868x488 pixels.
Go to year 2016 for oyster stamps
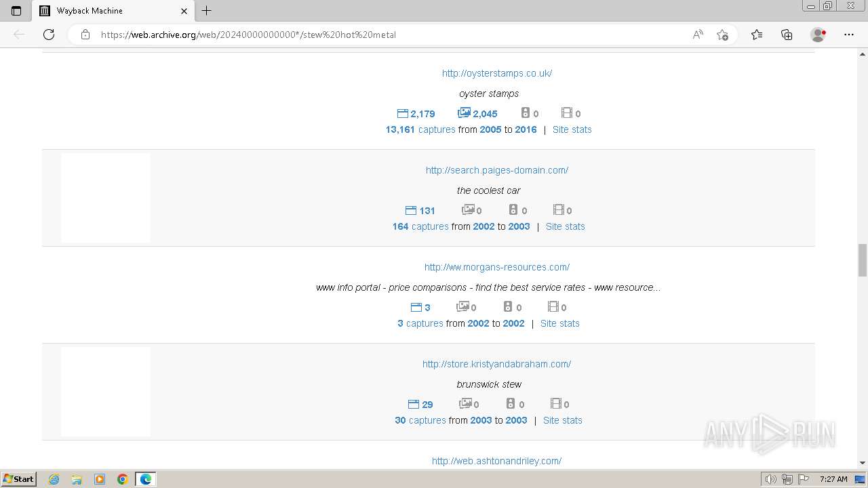[526, 129]
